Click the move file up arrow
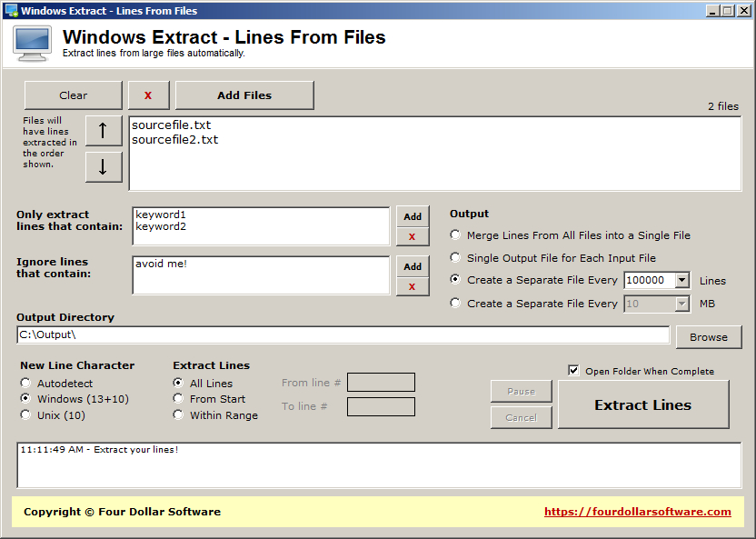 [x=104, y=131]
